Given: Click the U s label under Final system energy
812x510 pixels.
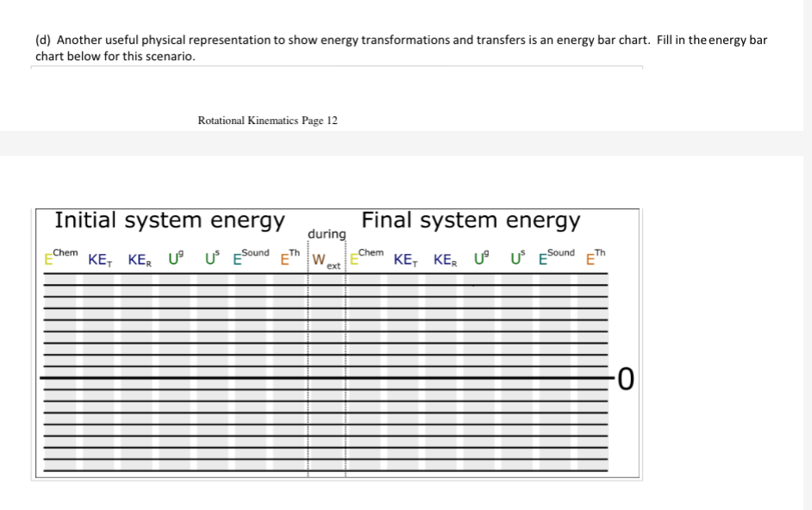Looking at the screenshot, I should tap(518, 258).
